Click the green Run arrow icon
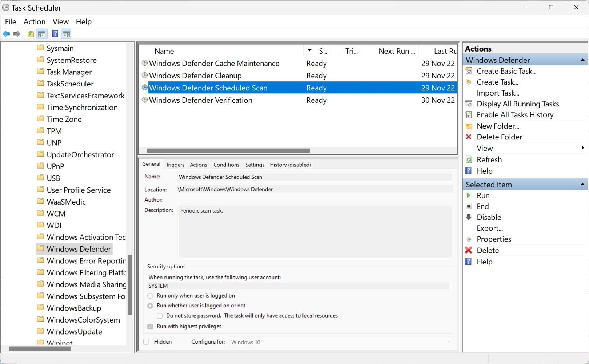 point(469,195)
